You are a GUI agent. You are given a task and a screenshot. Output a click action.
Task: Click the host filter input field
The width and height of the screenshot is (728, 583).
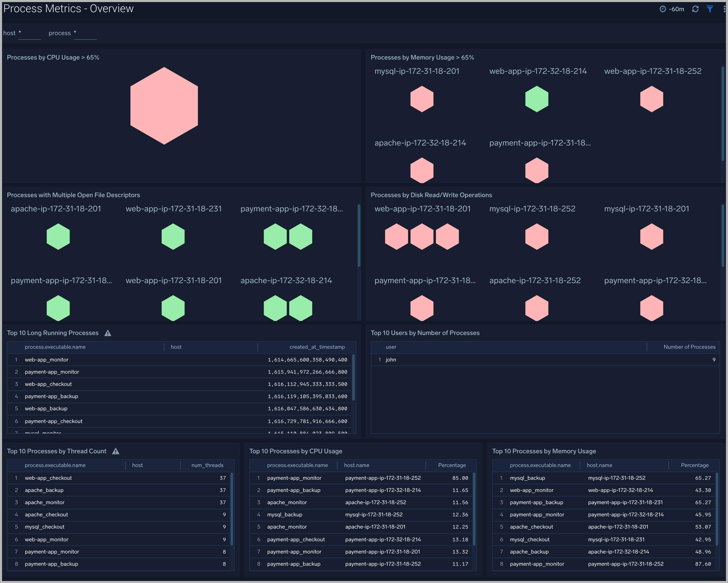click(x=30, y=33)
